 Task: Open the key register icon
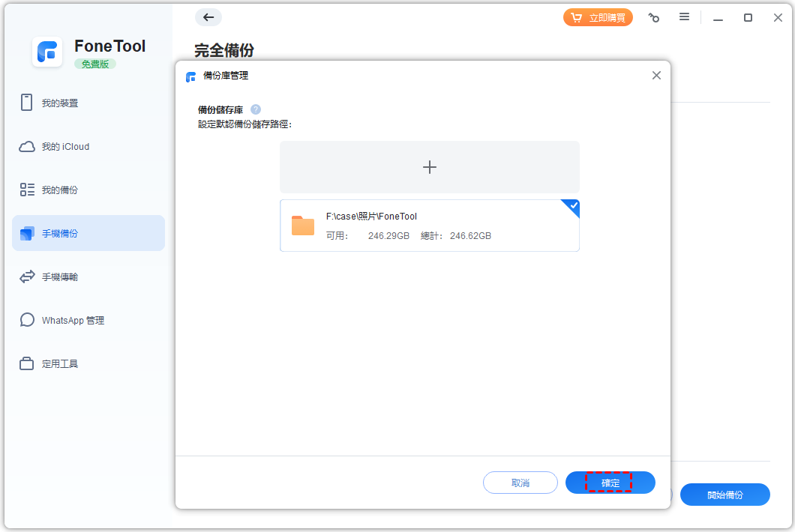653,18
